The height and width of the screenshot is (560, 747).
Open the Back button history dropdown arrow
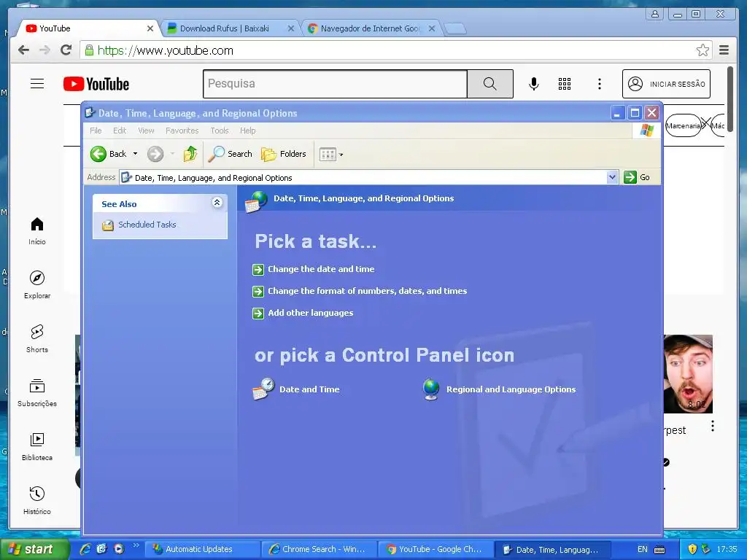(x=135, y=154)
